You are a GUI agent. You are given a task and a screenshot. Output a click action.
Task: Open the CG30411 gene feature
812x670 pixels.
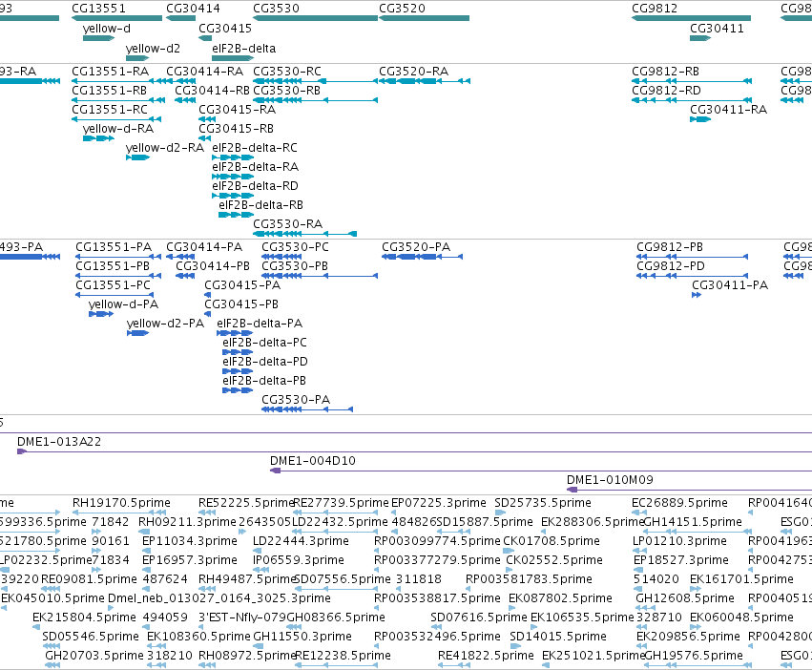700,38
